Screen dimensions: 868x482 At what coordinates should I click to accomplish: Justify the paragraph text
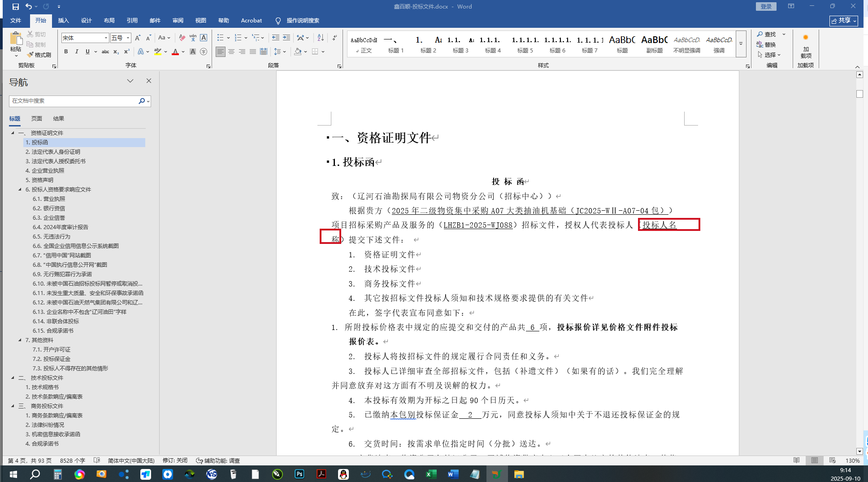pos(253,52)
